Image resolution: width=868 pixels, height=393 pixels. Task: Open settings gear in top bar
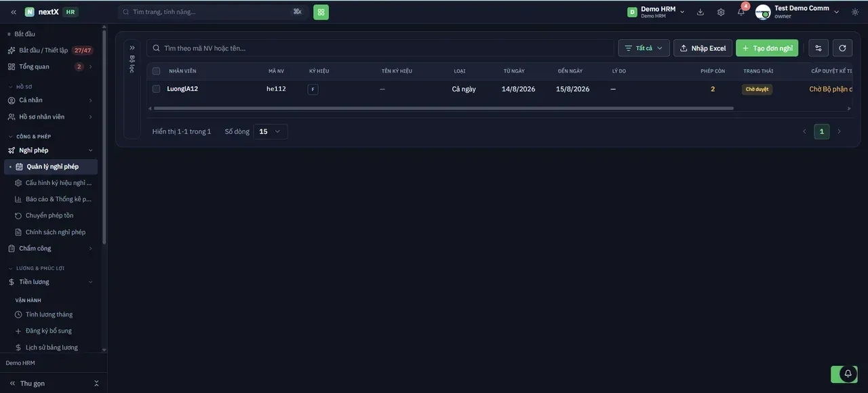pos(721,12)
